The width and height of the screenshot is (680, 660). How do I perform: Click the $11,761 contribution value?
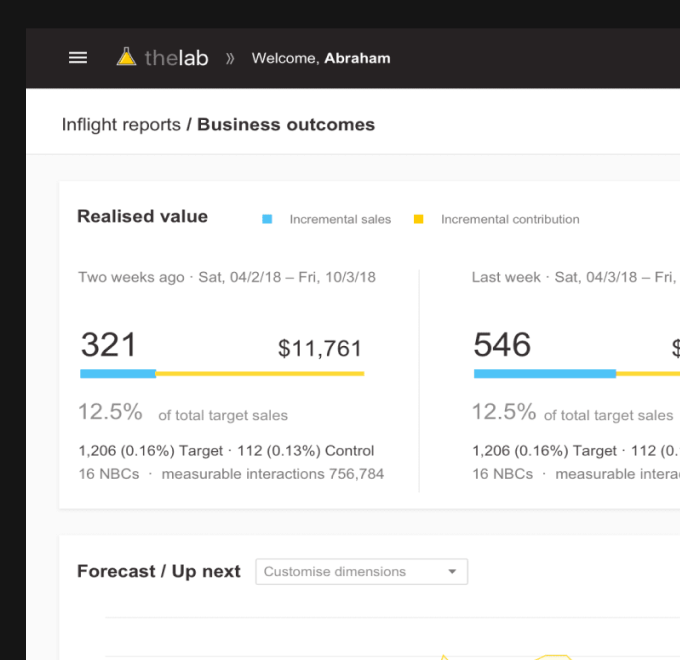click(320, 348)
